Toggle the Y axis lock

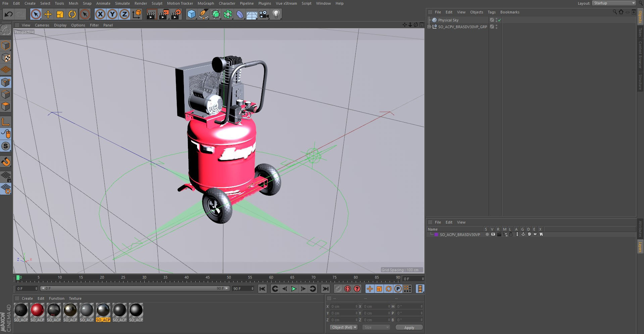(x=112, y=14)
